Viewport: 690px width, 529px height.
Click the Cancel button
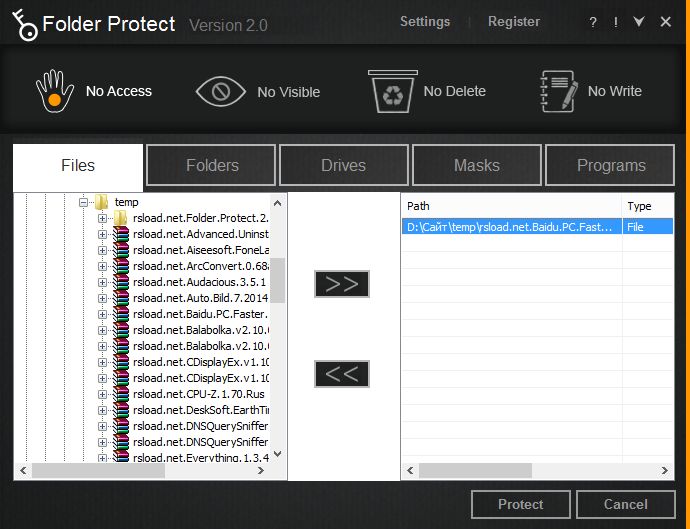tap(626, 504)
